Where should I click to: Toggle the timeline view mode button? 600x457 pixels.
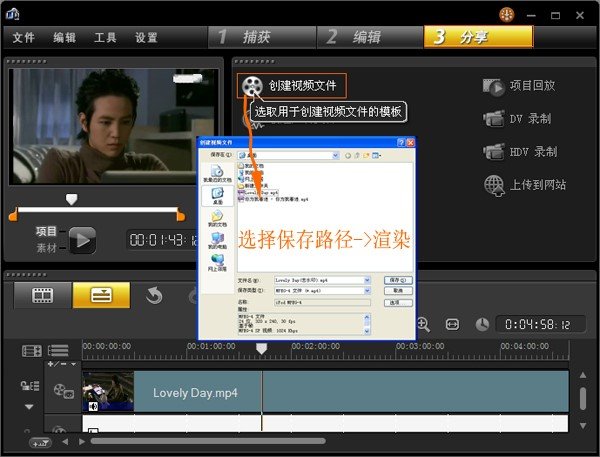tap(101, 295)
